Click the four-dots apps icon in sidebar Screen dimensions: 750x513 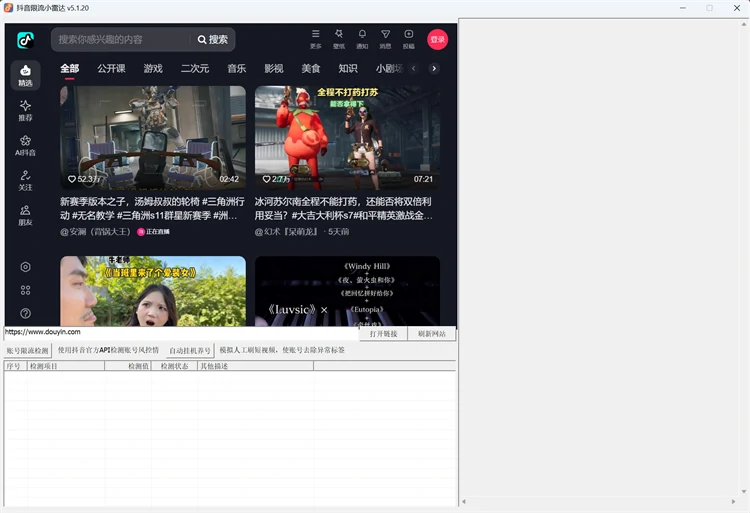25,290
